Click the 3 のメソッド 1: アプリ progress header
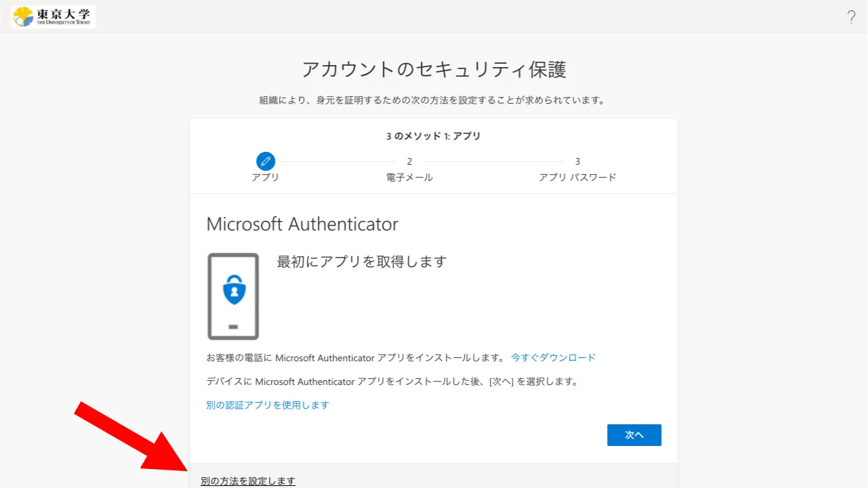868x488 pixels. [x=434, y=136]
